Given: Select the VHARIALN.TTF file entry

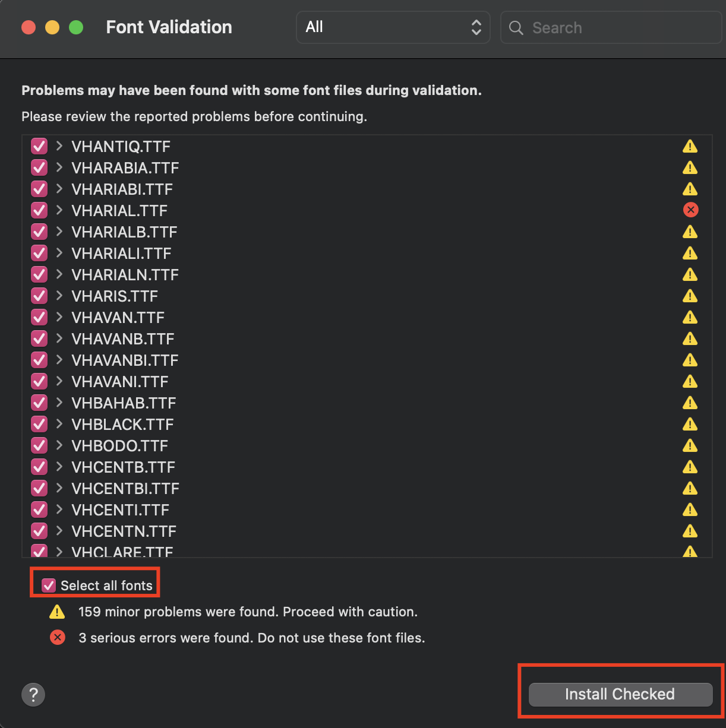Looking at the screenshot, I should coord(367,274).
